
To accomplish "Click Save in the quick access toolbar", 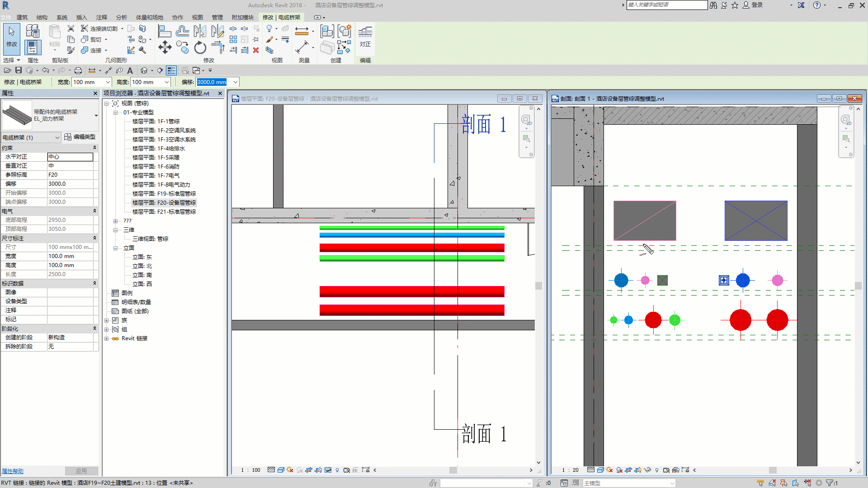I will point(19,70).
